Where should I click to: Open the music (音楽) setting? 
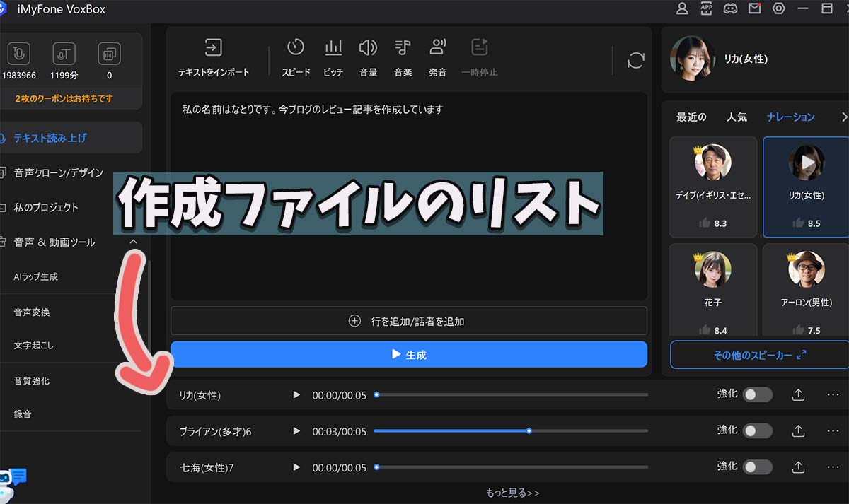point(403,58)
